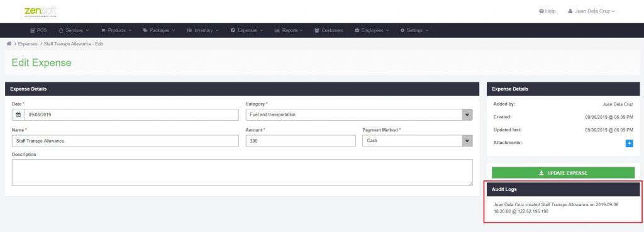Expand the Inventory menu

(x=203, y=30)
